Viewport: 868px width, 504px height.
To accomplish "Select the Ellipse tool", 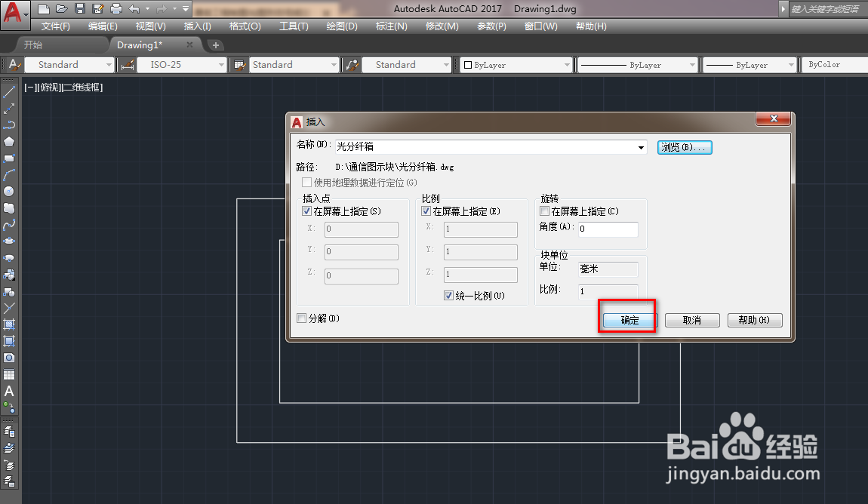I will 9,241.
